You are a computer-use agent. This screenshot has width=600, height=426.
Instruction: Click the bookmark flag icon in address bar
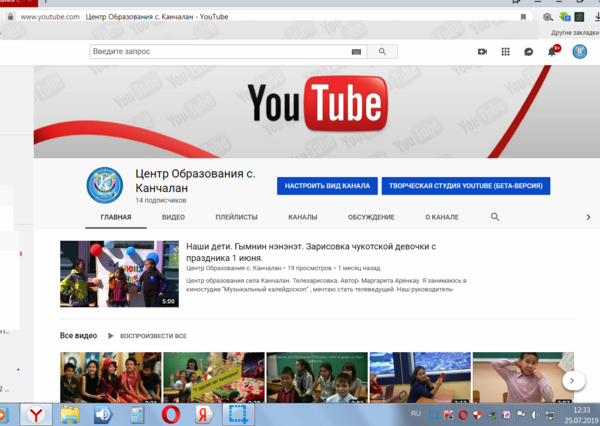pyautogui.click(x=523, y=17)
